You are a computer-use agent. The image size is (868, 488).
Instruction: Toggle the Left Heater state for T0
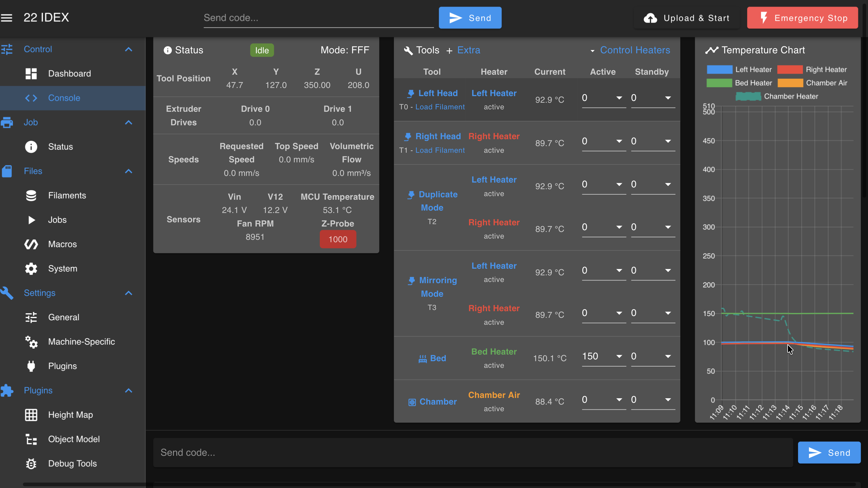(x=494, y=93)
